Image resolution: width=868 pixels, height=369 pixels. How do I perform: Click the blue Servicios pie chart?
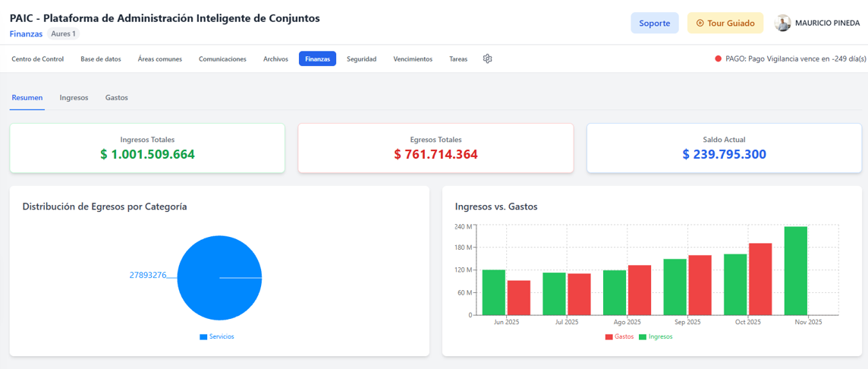[x=220, y=278]
